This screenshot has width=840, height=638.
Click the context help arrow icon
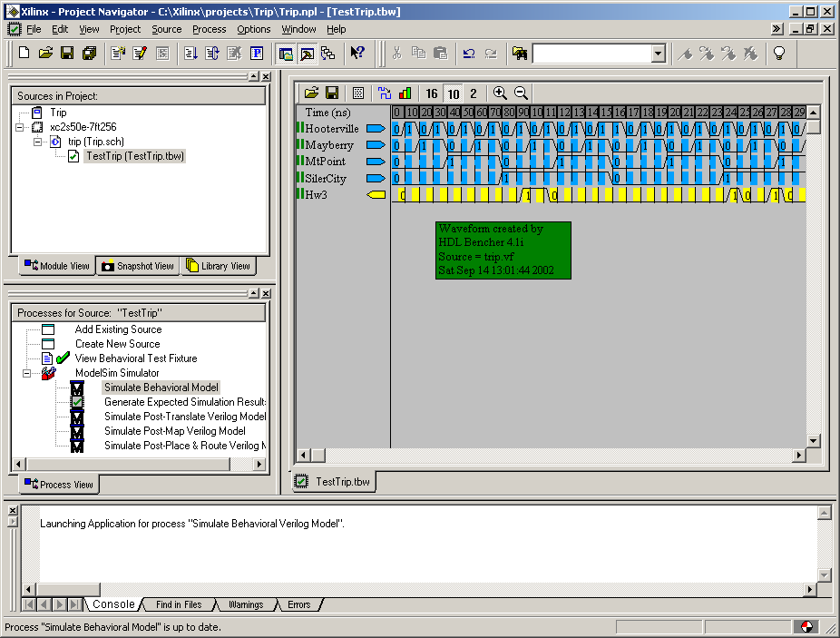click(x=357, y=54)
